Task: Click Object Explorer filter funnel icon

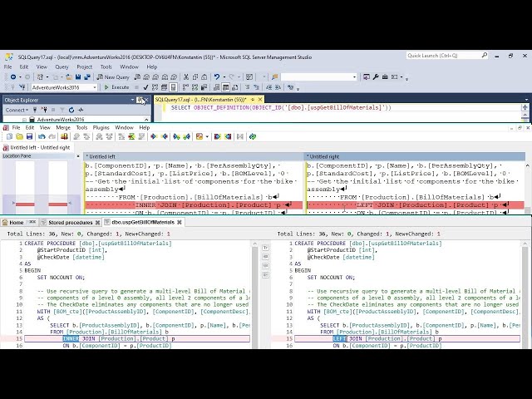Action: (x=62, y=110)
